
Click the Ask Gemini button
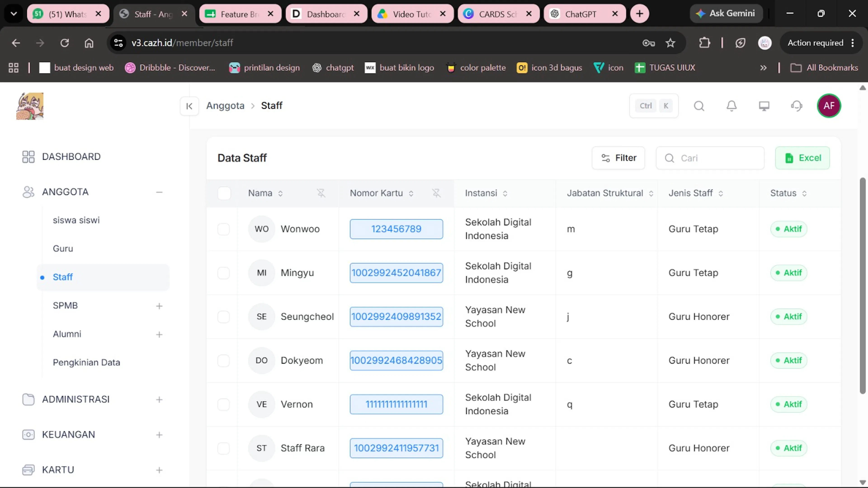tap(726, 14)
